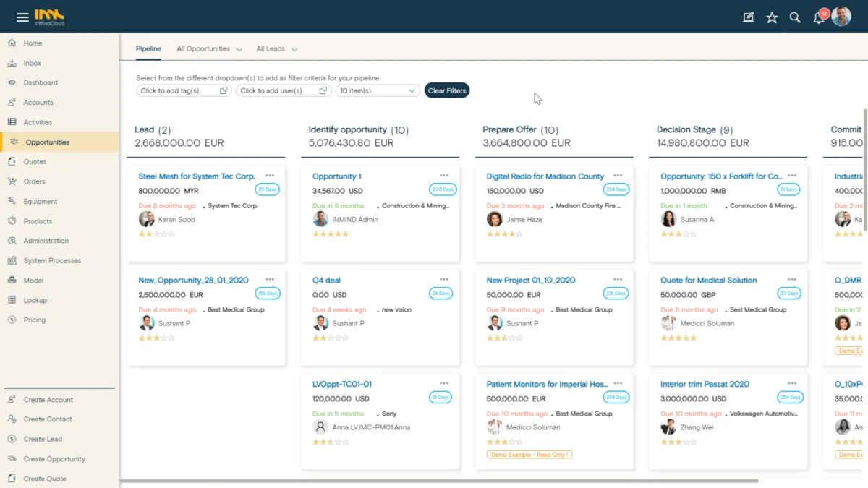Expand the All Leads dropdown
Screen dimensions: 868x488
pyautogui.click(x=294, y=50)
